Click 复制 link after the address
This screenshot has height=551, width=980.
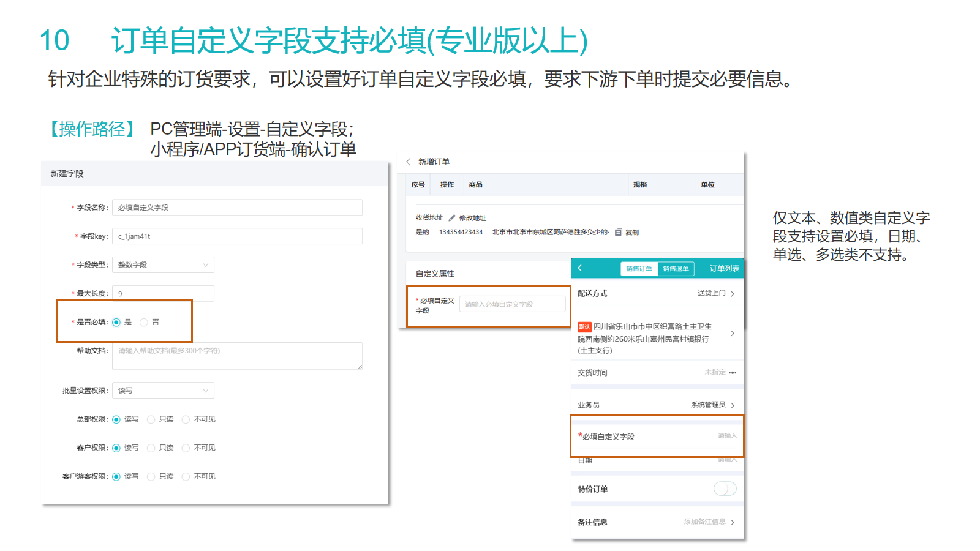click(x=632, y=233)
